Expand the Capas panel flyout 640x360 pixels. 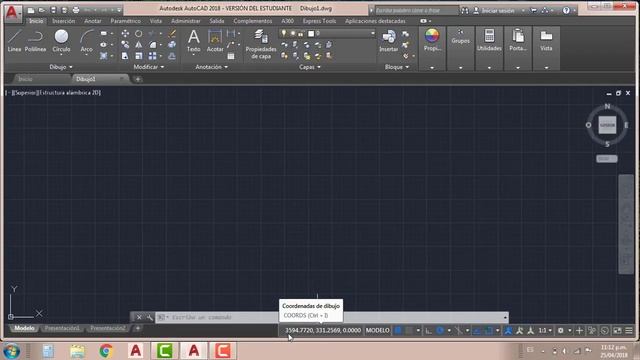pyautogui.click(x=310, y=67)
